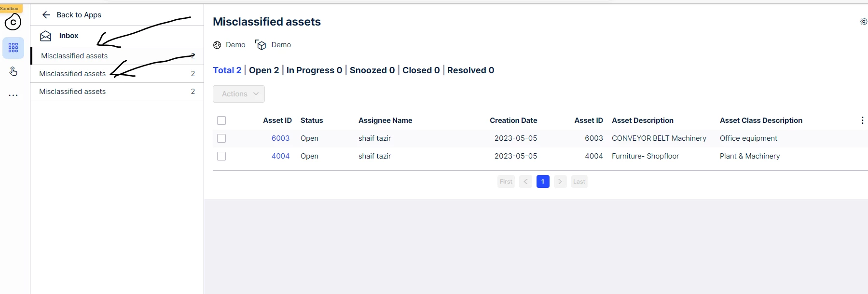Open the apps grid icon in sidebar

pos(13,48)
